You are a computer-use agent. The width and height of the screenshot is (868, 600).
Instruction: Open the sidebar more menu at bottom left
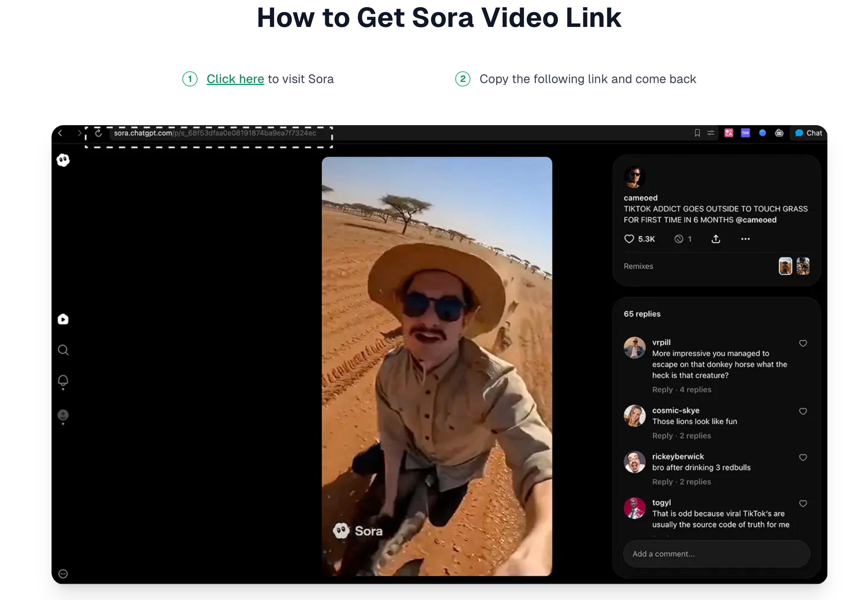(63, 573)
